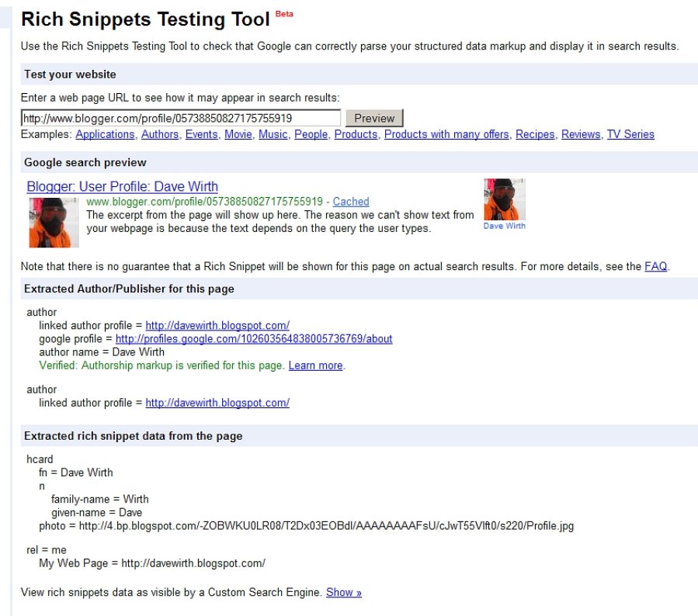
Task: Open the People example link
Action: 311,134
